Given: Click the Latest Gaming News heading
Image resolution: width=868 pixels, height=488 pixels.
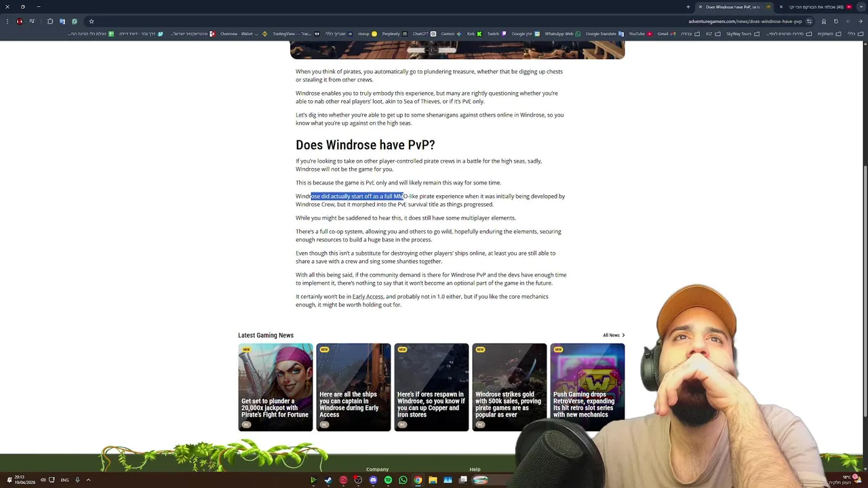Looking at the screenshot, I should [266, 335].
